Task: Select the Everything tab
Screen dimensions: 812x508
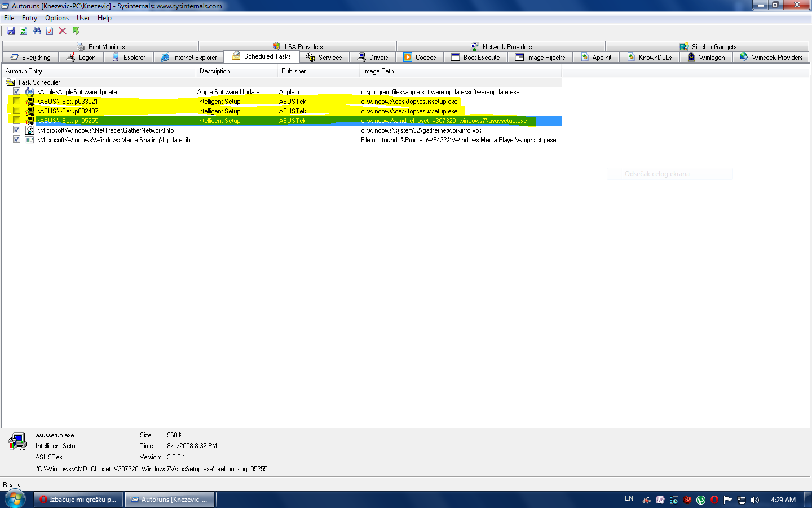Action: (x=30, y=57)
